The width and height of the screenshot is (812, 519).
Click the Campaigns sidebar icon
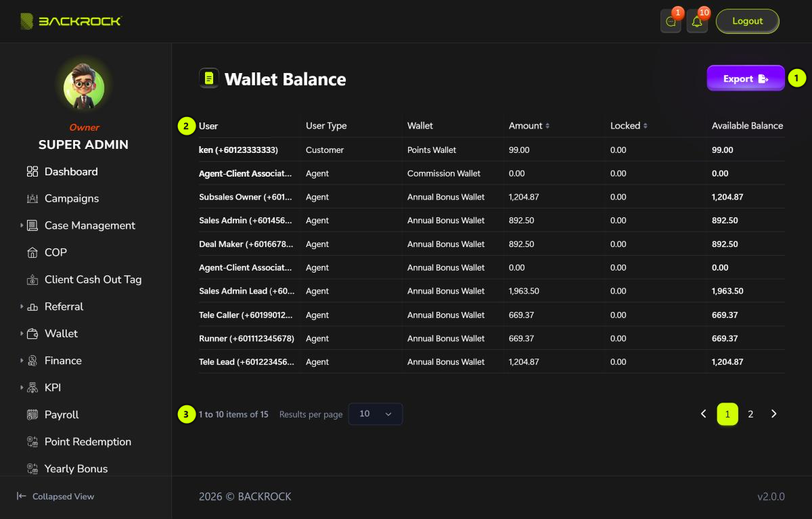click(32, 199)
